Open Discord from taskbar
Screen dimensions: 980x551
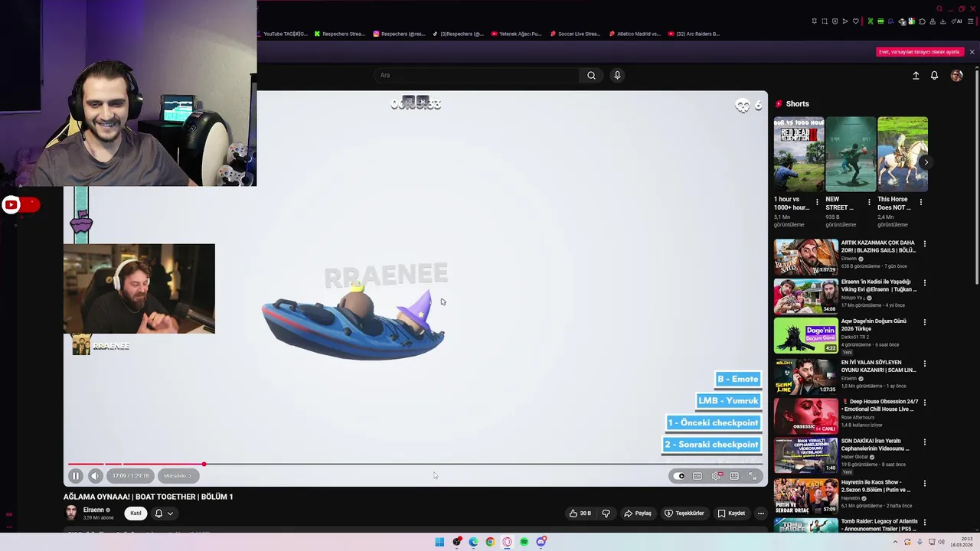[541, 542]
